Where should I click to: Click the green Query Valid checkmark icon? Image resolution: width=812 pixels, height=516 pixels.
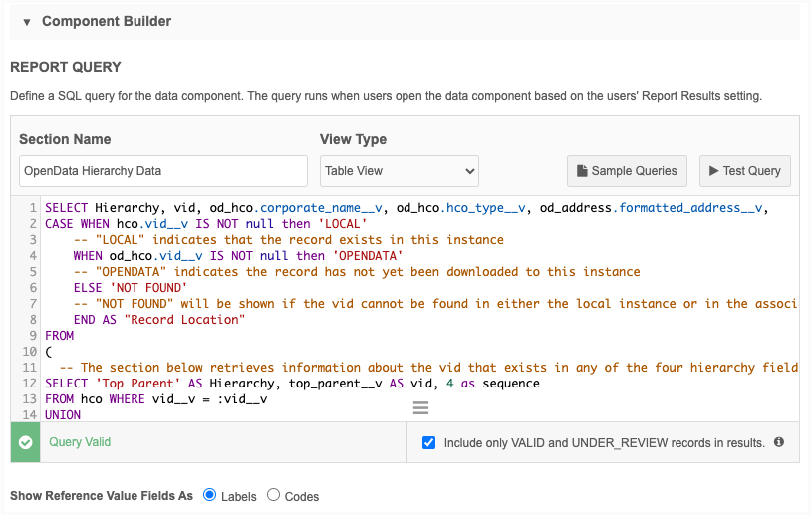25,442
